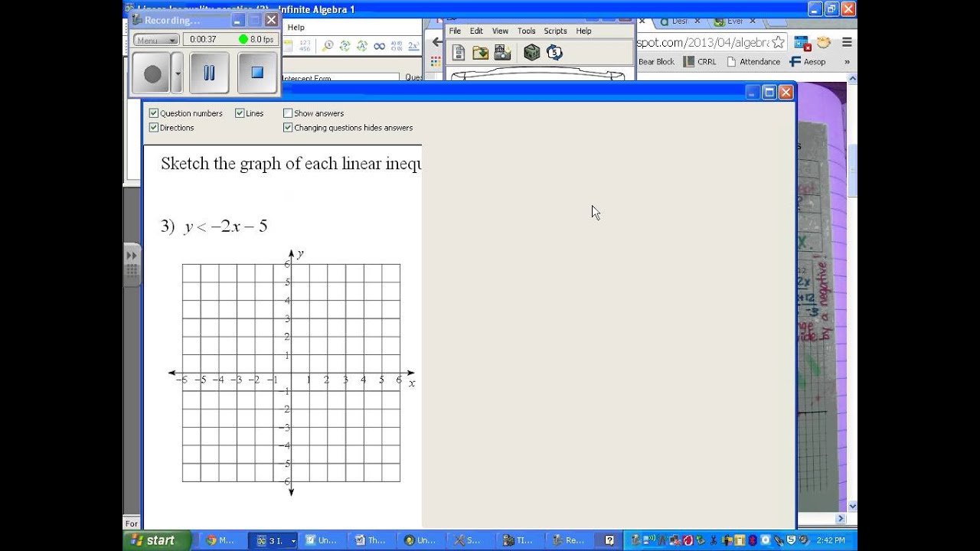Click the Chrome address bar URL

point(702,43)
